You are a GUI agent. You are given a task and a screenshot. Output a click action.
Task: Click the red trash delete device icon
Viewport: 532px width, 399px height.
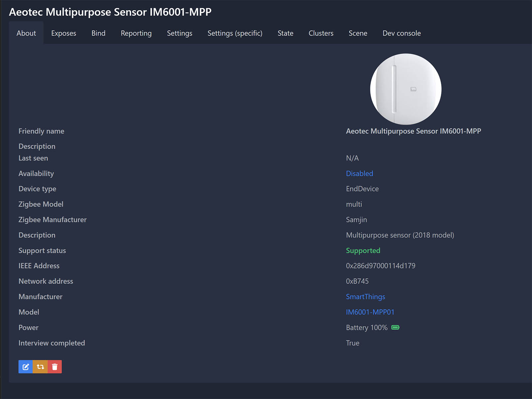55,367
